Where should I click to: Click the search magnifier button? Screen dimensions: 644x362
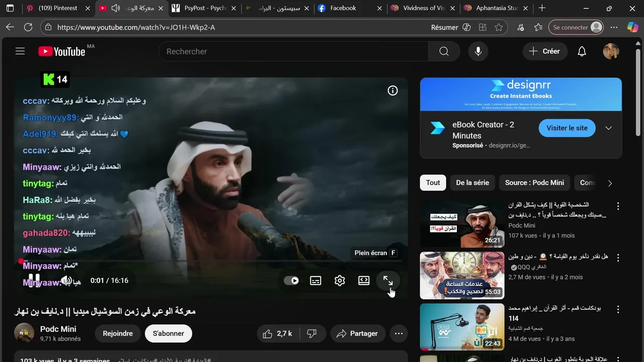[x=444, y=51]
